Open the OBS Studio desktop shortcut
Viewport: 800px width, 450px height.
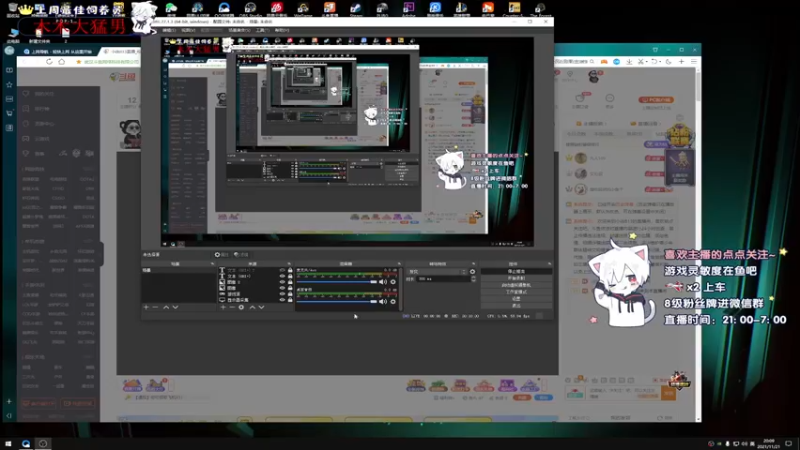250,9
